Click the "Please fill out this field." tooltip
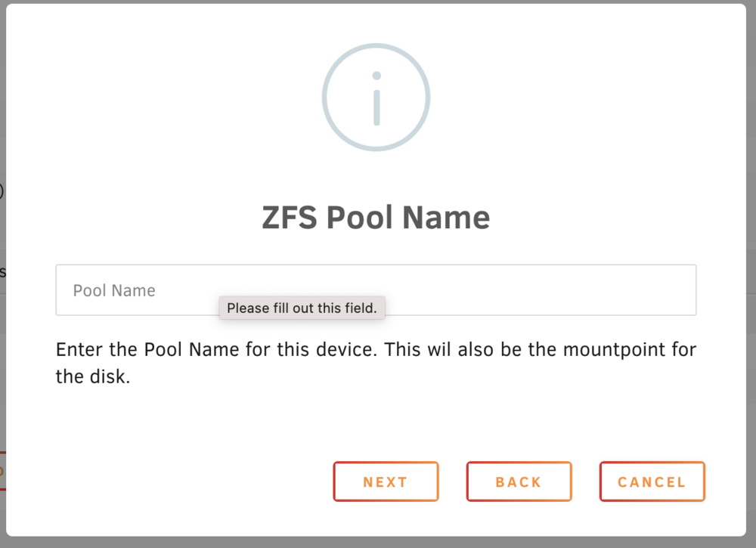756x548 pixels. 302,308
